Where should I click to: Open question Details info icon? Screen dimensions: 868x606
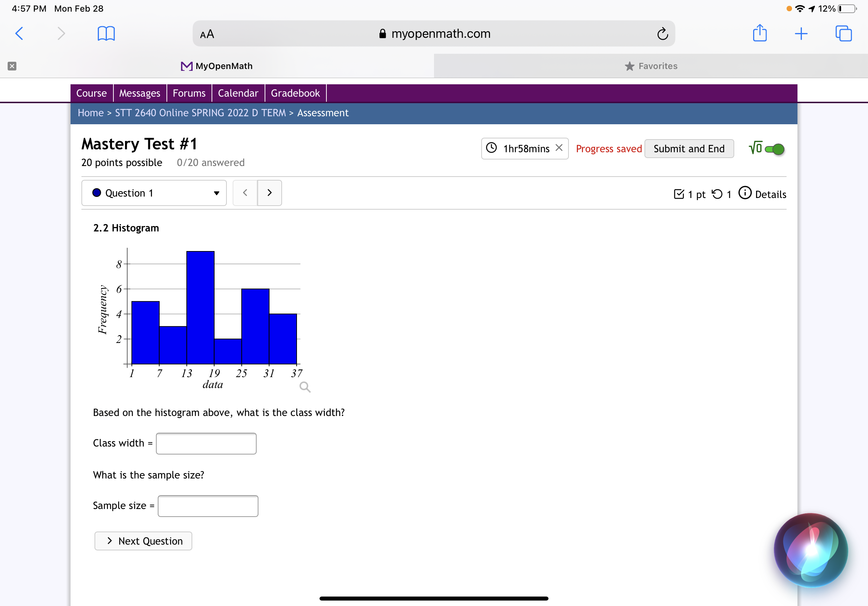(x=745, y=193)
